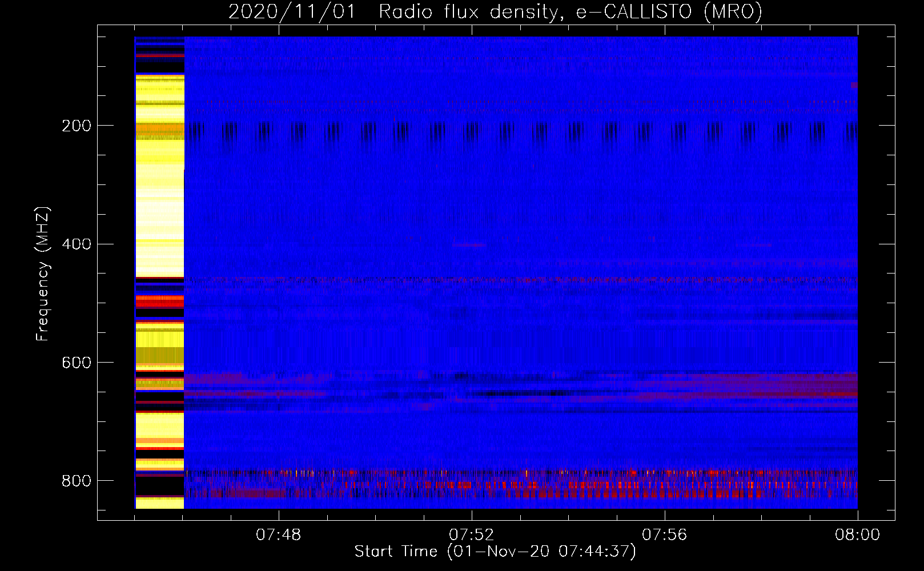
Task: Click the 08:00 time tick label
Action: [857, 535]
